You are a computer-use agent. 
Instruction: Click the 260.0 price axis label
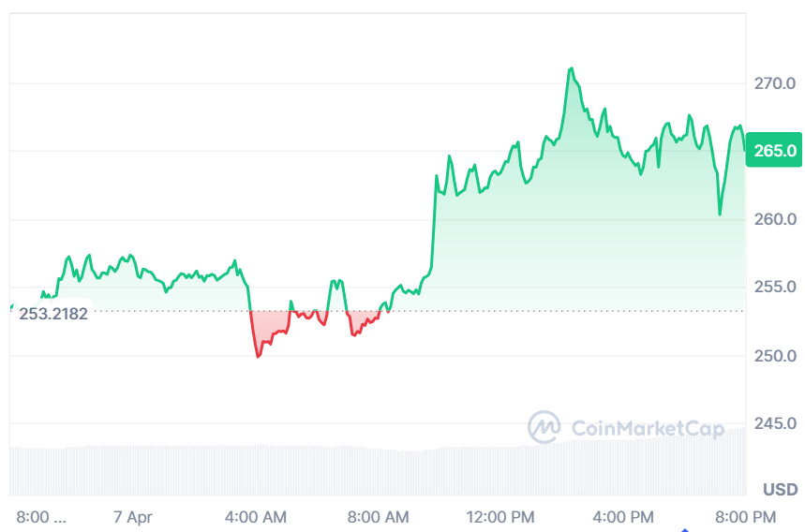coord(775,219)
